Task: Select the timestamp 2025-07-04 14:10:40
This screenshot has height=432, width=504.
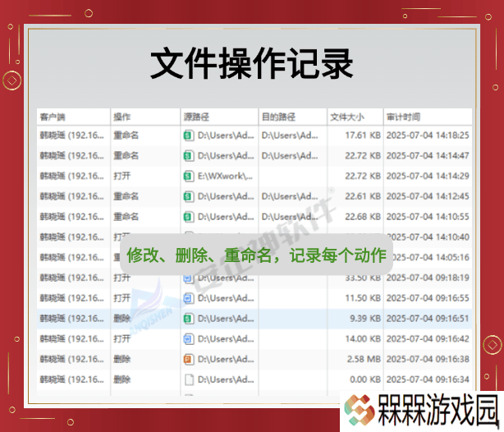Action: [428, 237]
